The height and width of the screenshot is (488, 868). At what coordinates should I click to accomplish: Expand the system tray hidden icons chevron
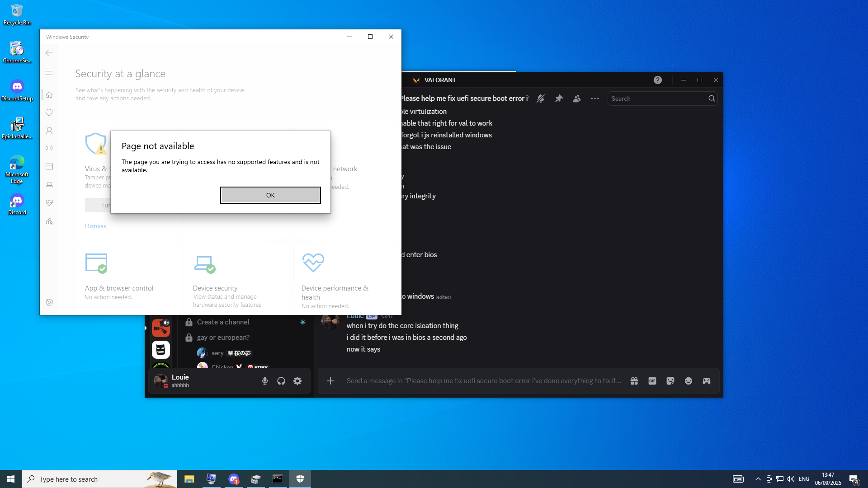(x=758, y=479)
